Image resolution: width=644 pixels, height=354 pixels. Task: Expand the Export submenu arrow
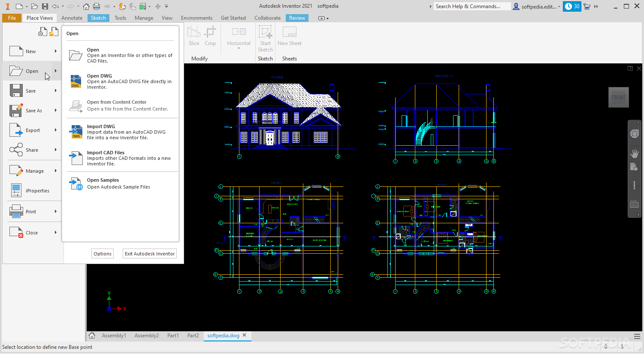[x=56, y=130]
